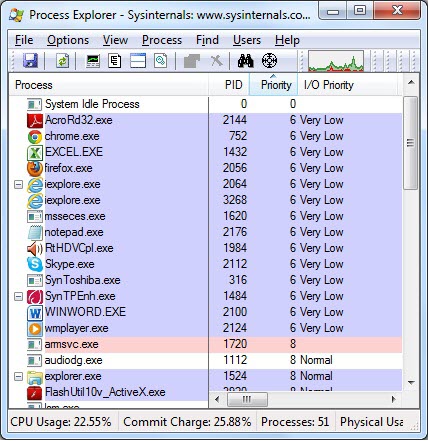Click the Processes: 51 status entry
Viewport: 428px width, 441px height.
coord(295,422)
